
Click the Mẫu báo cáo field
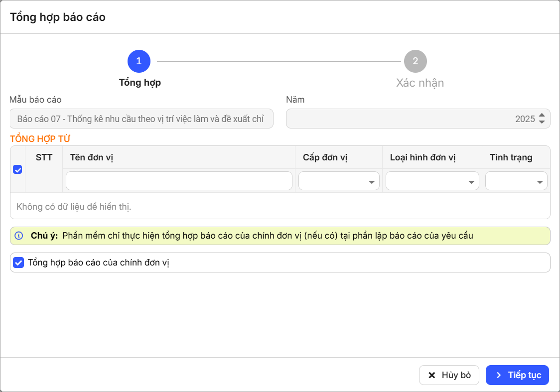[x=141, y=119]
